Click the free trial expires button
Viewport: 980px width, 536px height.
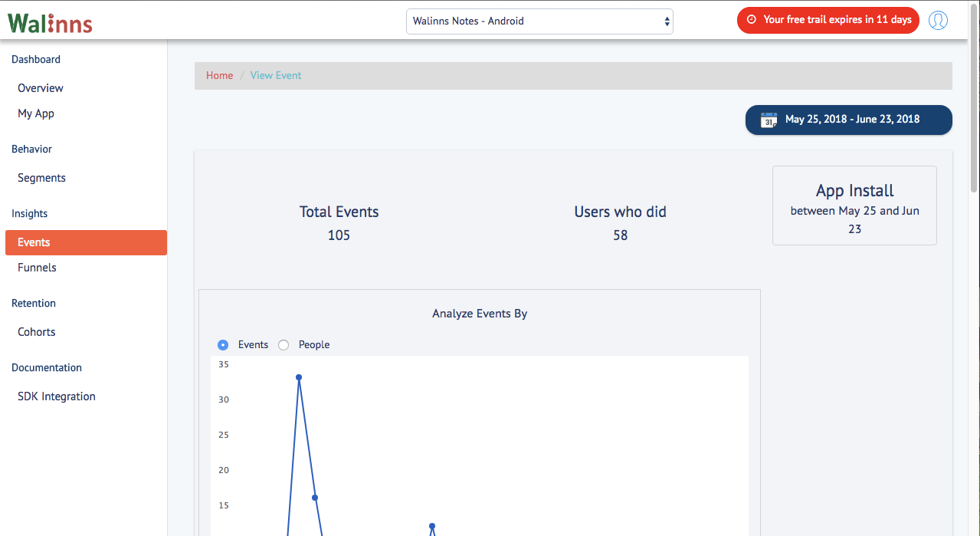coord(828,20)
